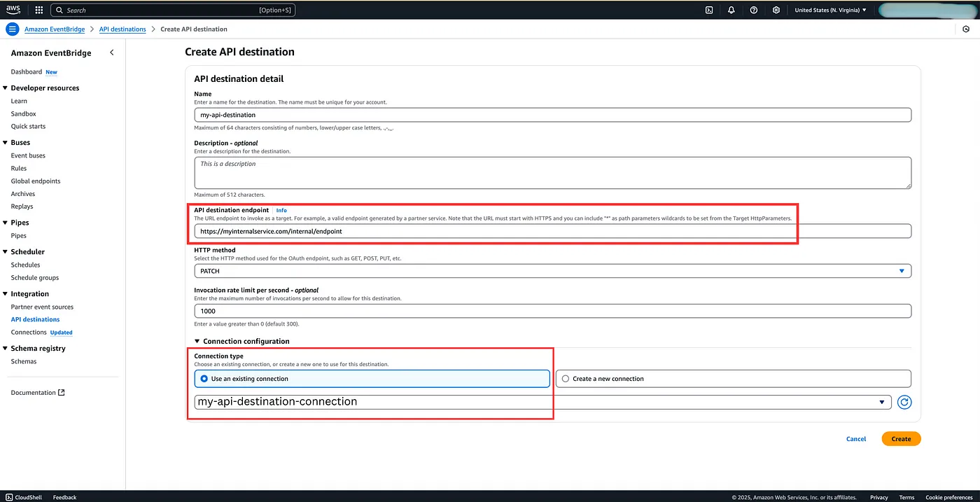The image size is (980, 502).
Task: Go to API destinations breadcrumb
Action: [x=122, y=29]
